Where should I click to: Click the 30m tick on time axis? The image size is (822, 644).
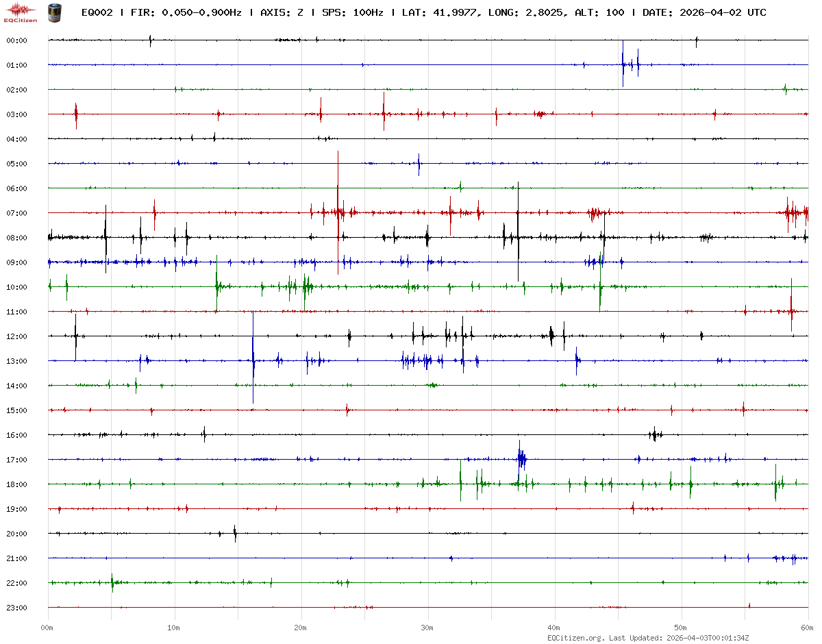427,628
